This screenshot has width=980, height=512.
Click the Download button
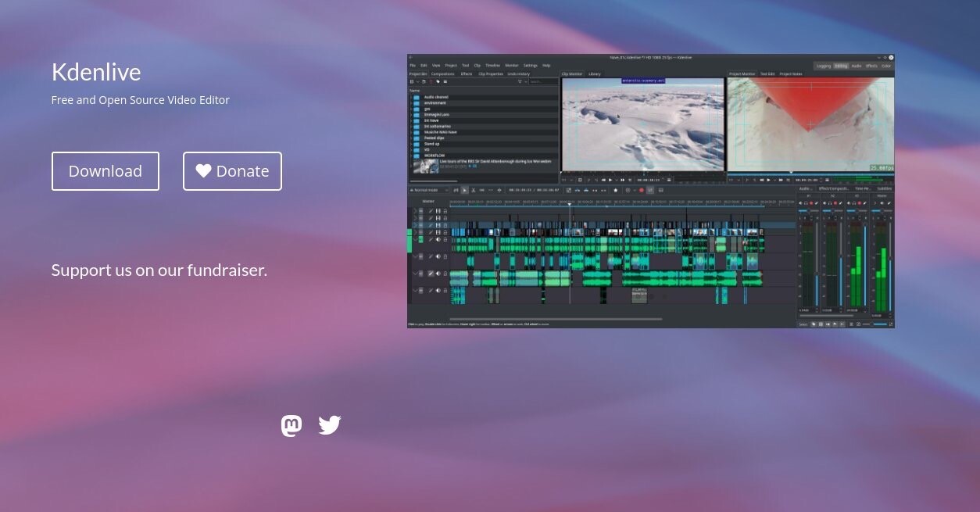pos(106,171)
